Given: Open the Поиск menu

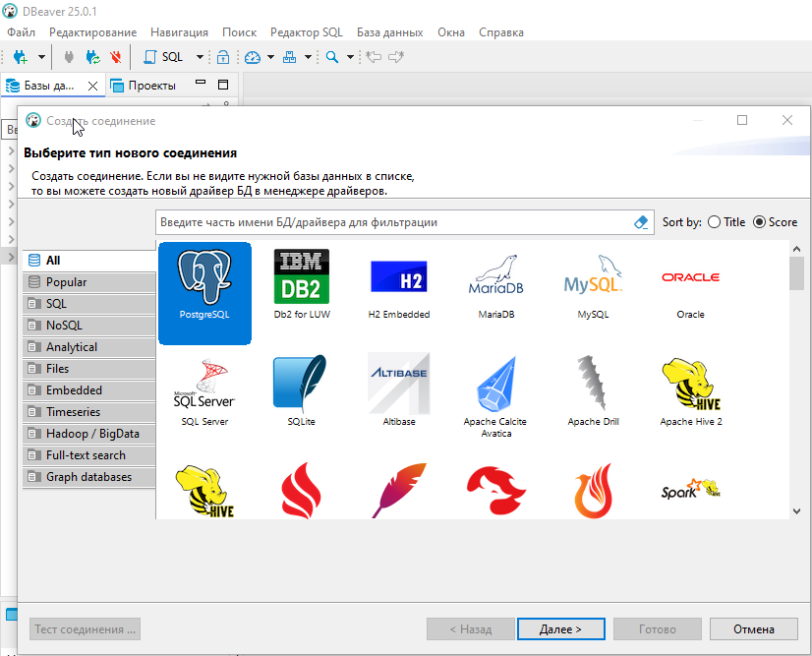Looking at the screenshot, I should click(239, 32).
